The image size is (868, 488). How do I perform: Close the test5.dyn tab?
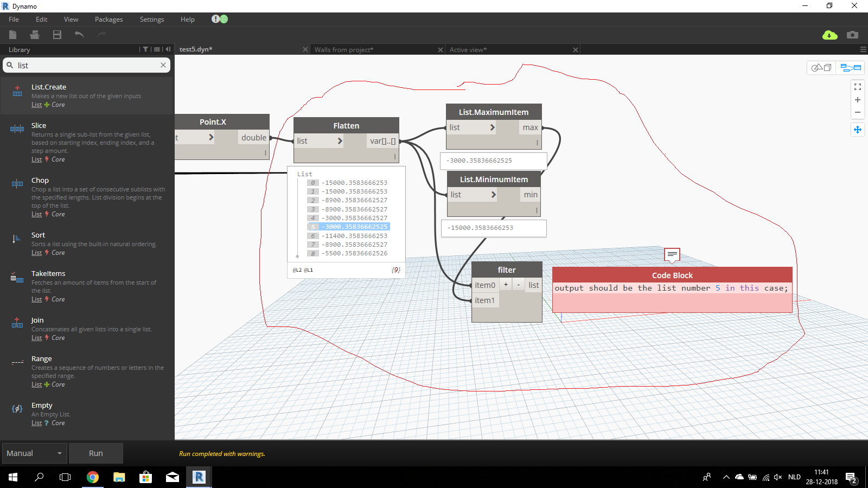[x=305, y=49]
